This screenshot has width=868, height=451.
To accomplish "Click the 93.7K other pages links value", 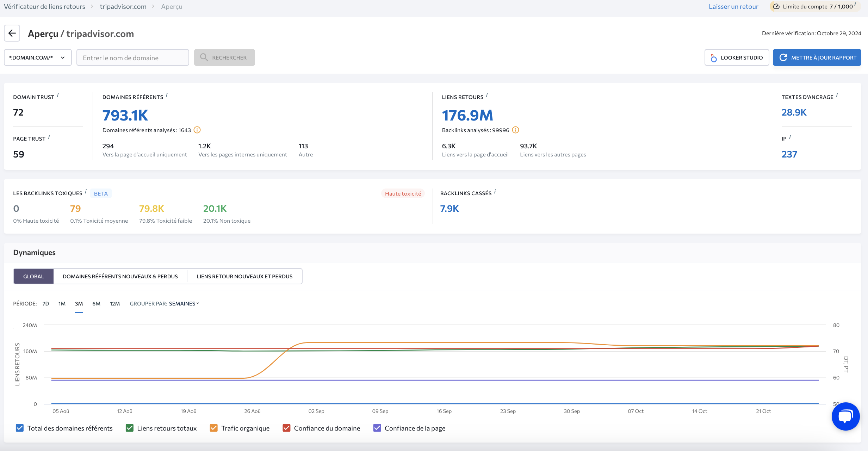I will click(528, 146).
